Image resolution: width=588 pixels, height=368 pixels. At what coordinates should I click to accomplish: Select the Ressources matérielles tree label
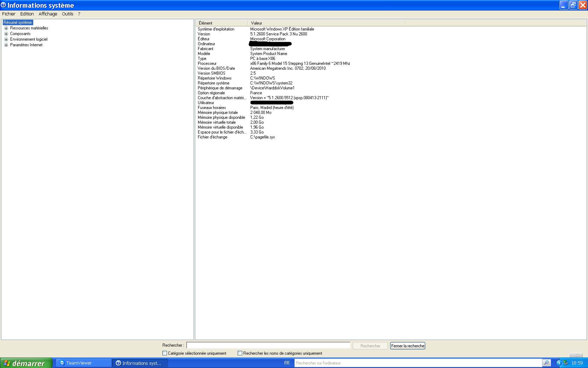point(29,28)
